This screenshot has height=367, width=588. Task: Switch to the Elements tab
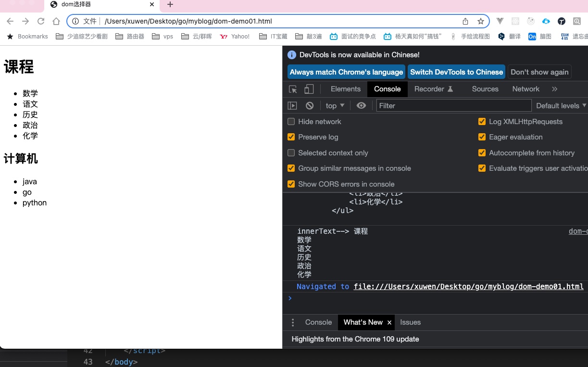click(346, 89)
